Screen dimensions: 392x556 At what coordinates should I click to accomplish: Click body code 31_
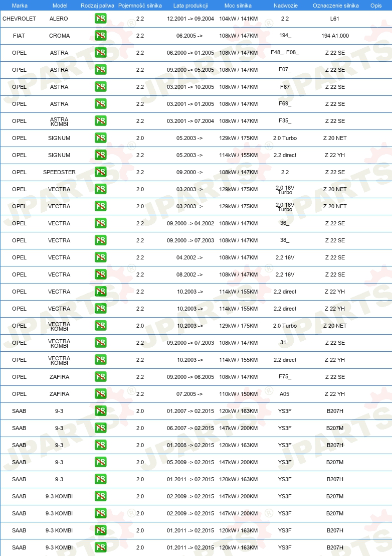285,343
